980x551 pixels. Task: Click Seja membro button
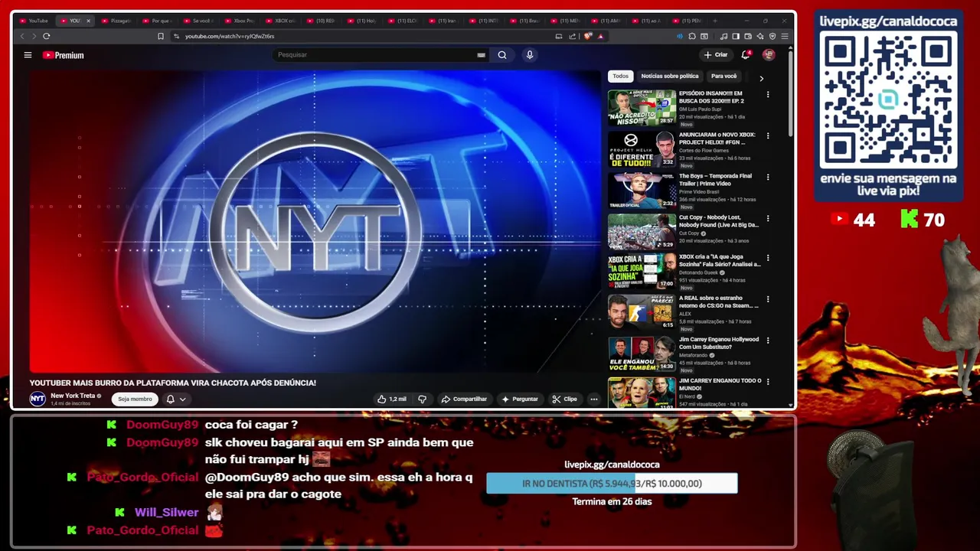coord(135,399)
